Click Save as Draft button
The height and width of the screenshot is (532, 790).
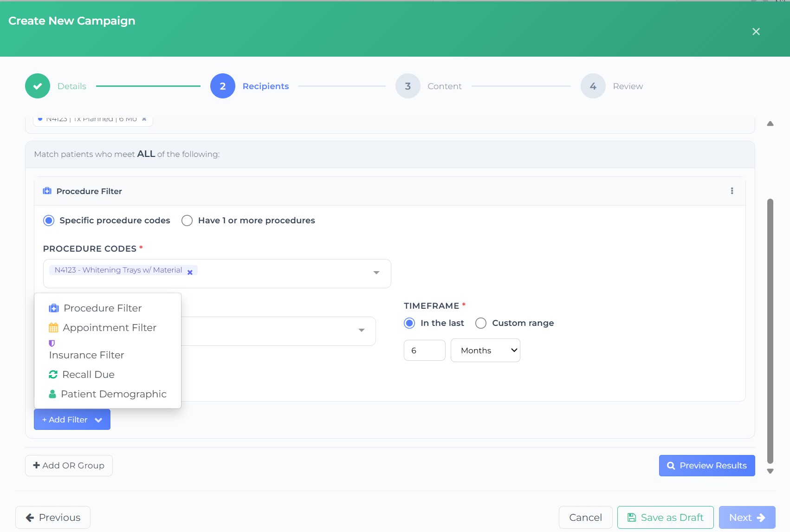click(665, 518)
